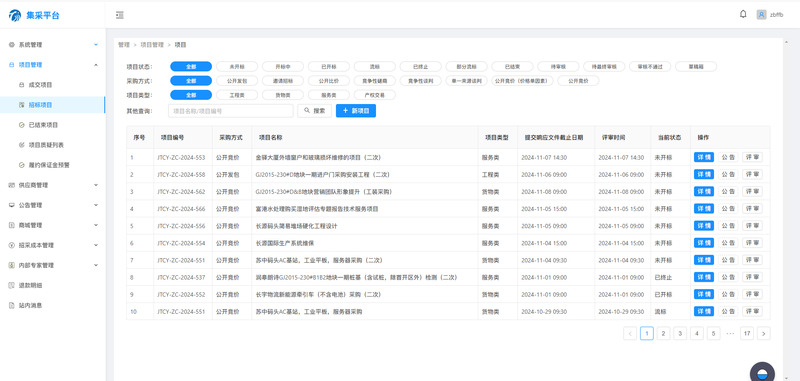Collapse the sidebar with the hamburger icon
The height and width of the screenshot is (381, 800).
pyautogui.click(x=119, y=15)
